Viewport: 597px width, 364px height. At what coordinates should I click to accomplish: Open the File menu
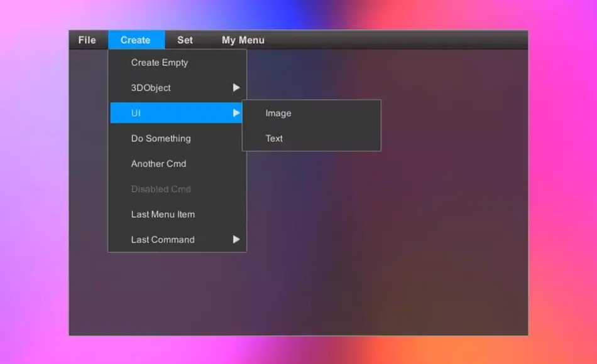[87, 40]
